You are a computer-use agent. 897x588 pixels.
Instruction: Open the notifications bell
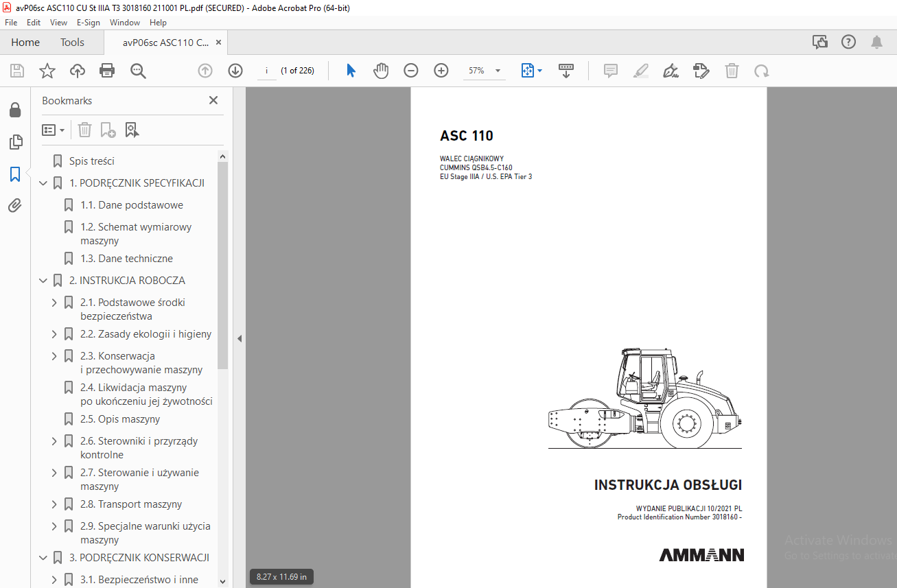(877, 43)
